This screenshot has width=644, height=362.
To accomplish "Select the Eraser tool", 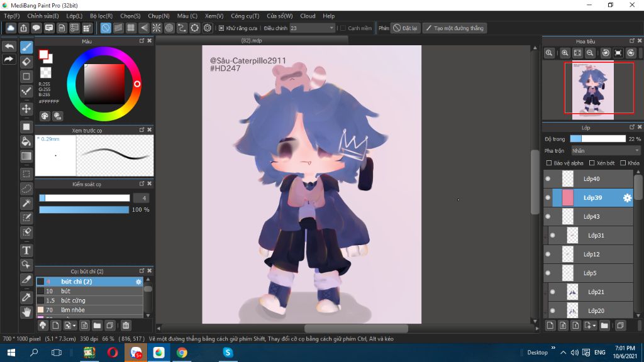I will tap(26, 62).
